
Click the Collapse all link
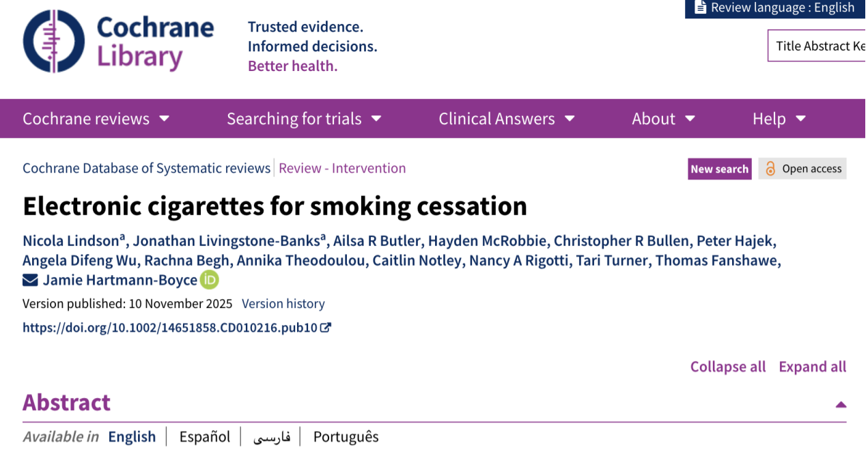(727, 367)
